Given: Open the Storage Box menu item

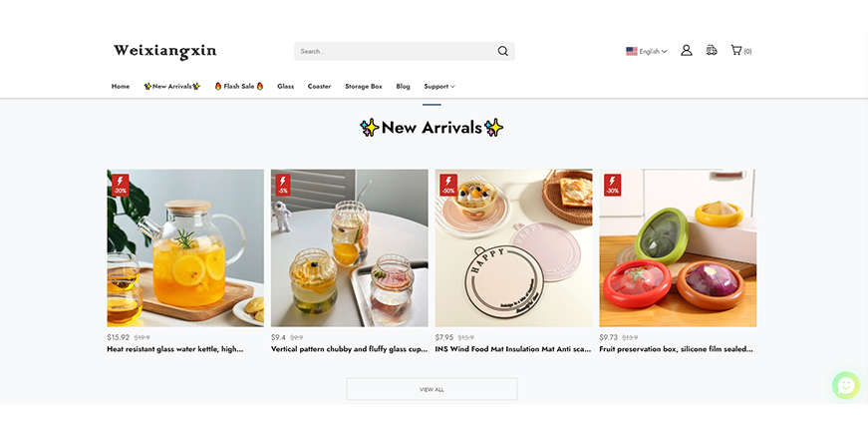Looking at the screenshot, I should (x=364, y=86).
